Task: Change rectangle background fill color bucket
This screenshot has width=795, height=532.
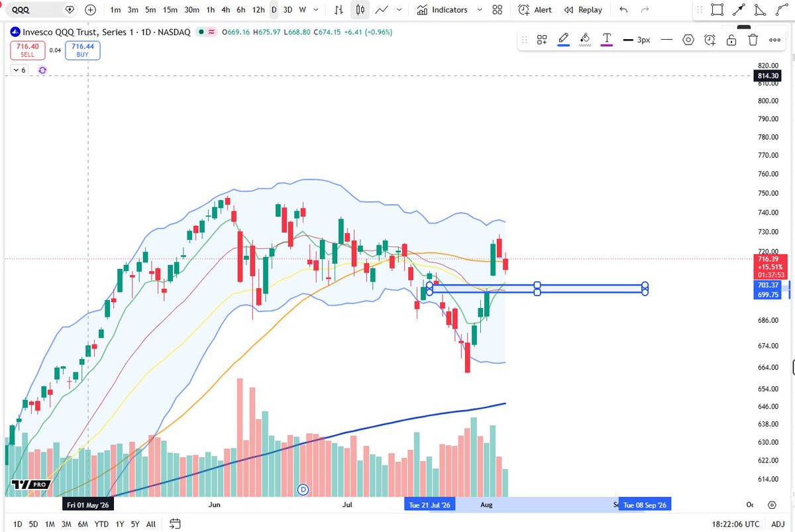Action: pos(585,40)
